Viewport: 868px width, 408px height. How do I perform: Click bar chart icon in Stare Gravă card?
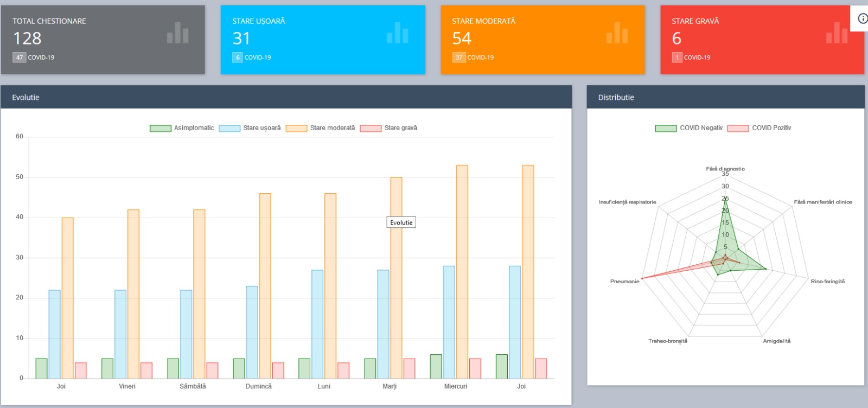[837, 33]
